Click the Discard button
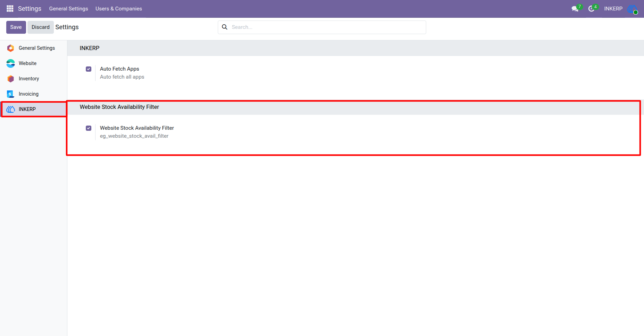The width and height of the screenshot is (644, 336). [x=41, y=27]
